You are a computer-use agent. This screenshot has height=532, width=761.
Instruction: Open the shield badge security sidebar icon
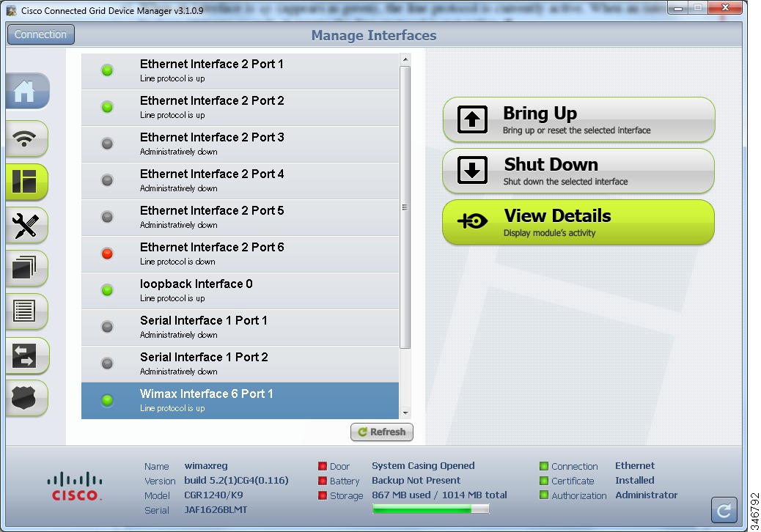[x=26, y=398]
